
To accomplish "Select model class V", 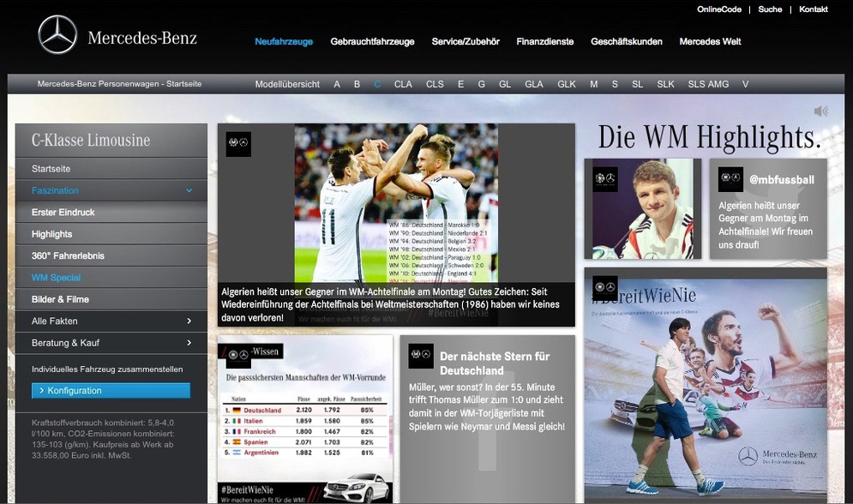I will (745, 84).
